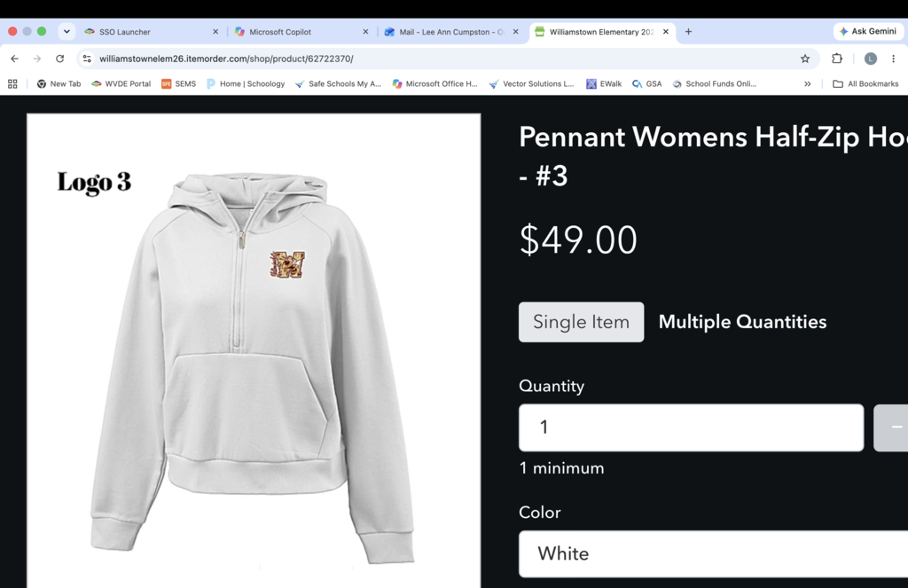Decrease quantity with the minus button

[x=891, y=427]
